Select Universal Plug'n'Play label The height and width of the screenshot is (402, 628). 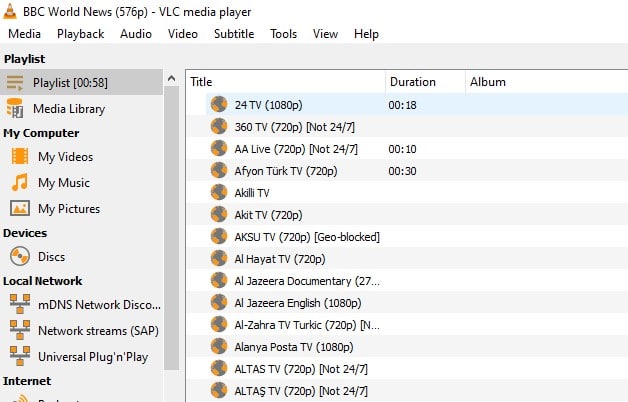click(93, 357)
